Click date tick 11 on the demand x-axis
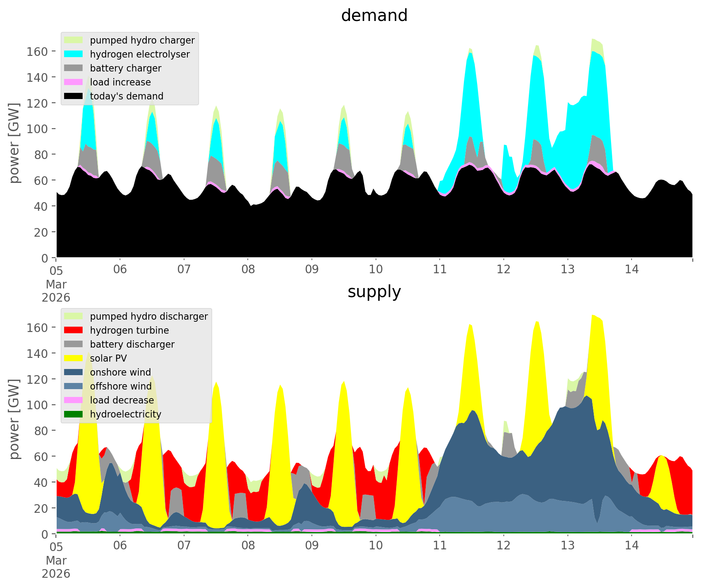This screenshot has width=701, height=588. [439, 270]
